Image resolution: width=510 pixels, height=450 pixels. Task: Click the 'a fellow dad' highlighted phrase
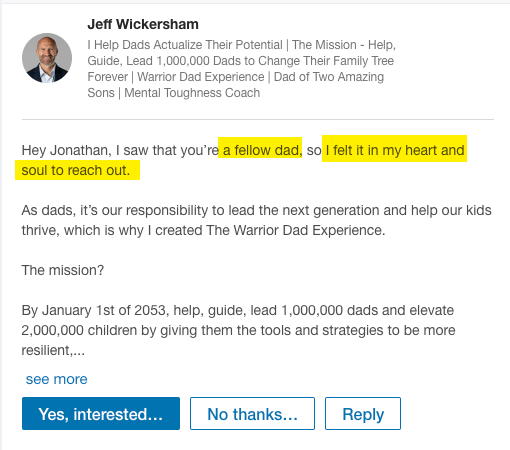(x=260, y=150)
